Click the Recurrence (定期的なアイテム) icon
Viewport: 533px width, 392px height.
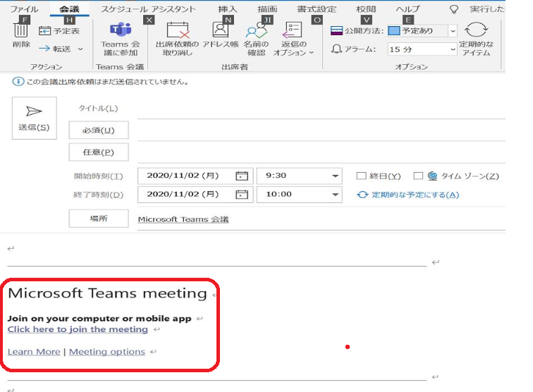tap(476, 30)
